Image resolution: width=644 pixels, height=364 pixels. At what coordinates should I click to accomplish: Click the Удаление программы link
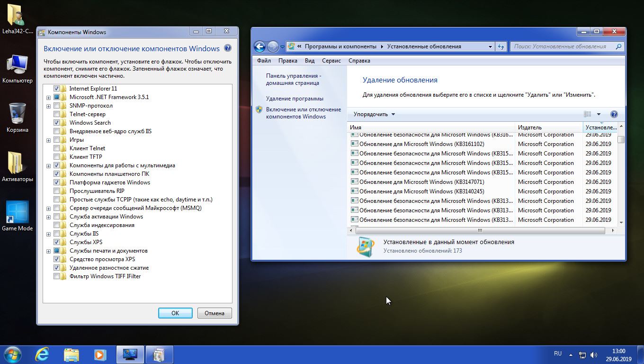[295, 99]
